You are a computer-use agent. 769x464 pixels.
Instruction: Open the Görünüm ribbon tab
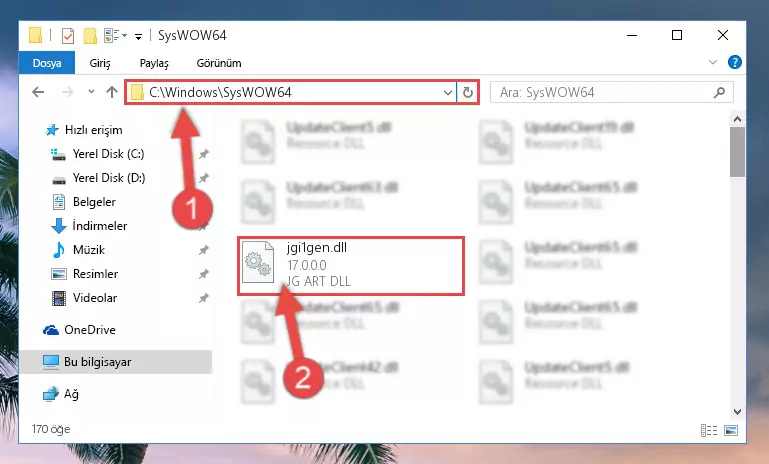click(x=219, y=63)
